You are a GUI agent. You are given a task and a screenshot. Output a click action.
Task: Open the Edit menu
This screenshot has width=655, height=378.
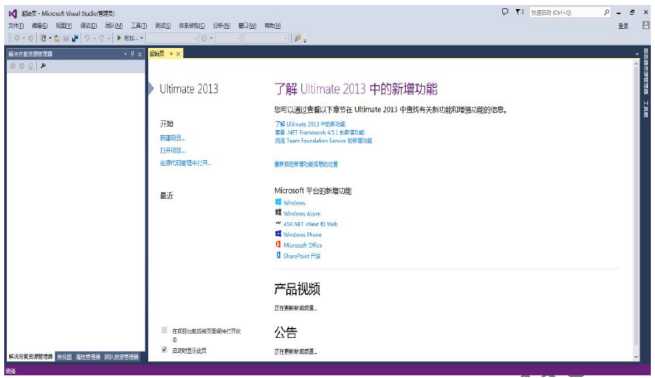pyautogui.click(x=40, y=26)
